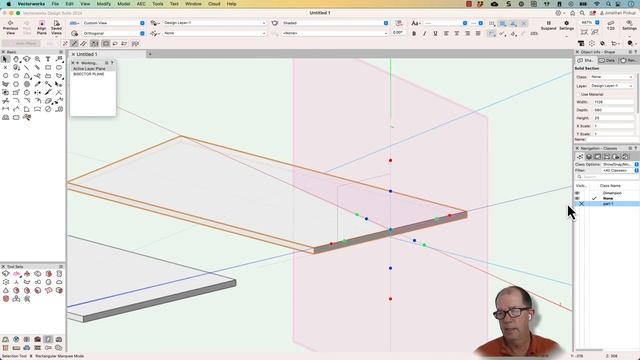This screenshot has width=640, height=360.
Task: Click the class search field
Action: coord(607,177)
